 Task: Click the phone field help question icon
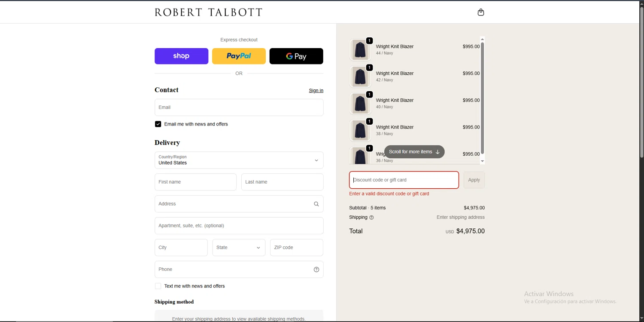pyautogui.click(x=316, y=270)
